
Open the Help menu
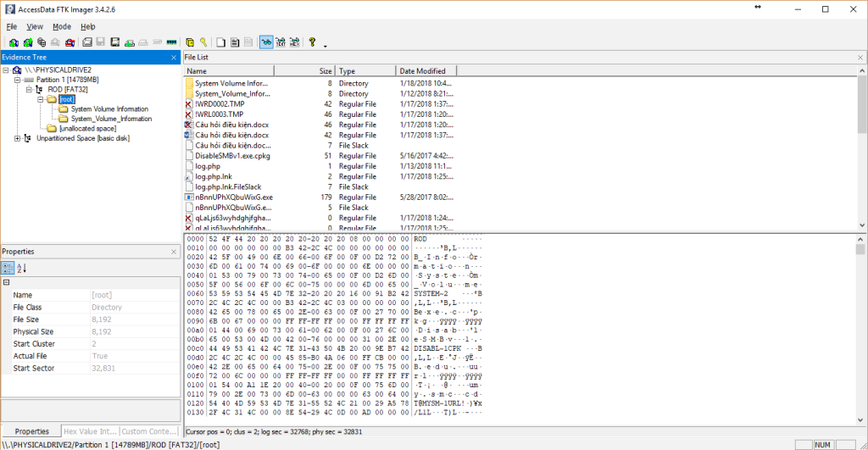pyautogui.click(x=88, y=26)
